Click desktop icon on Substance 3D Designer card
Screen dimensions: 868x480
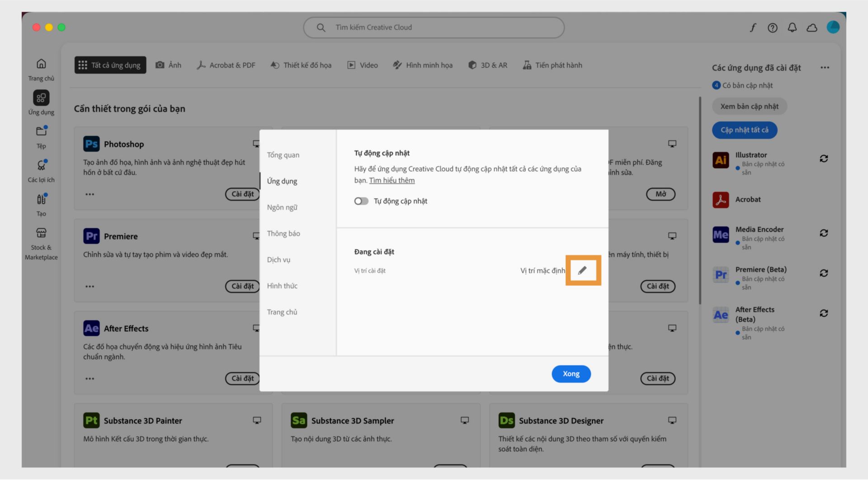(x=672, y=420)
